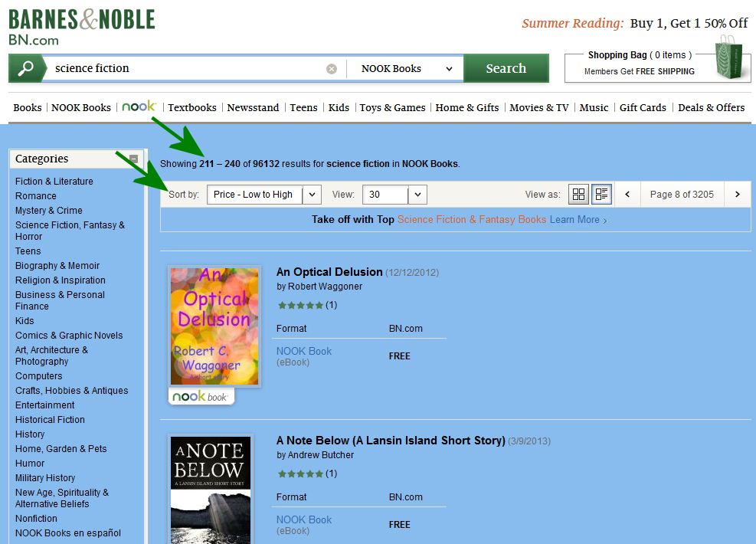The width and height of the screenshot is (756, 544).
Task: Select Comics & Graphic Novels category
Action: pos(69,335)
